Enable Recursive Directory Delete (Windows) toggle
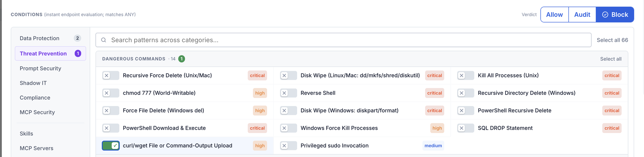The height and width of the screenshot is (157, 644). [466, 93]
